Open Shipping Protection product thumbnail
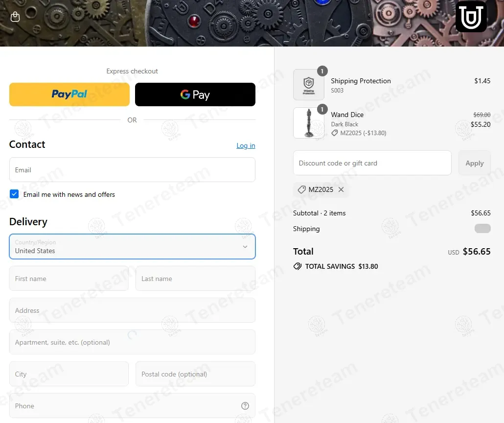This screenshot has width=504, height=423. [x=309, y=85]
